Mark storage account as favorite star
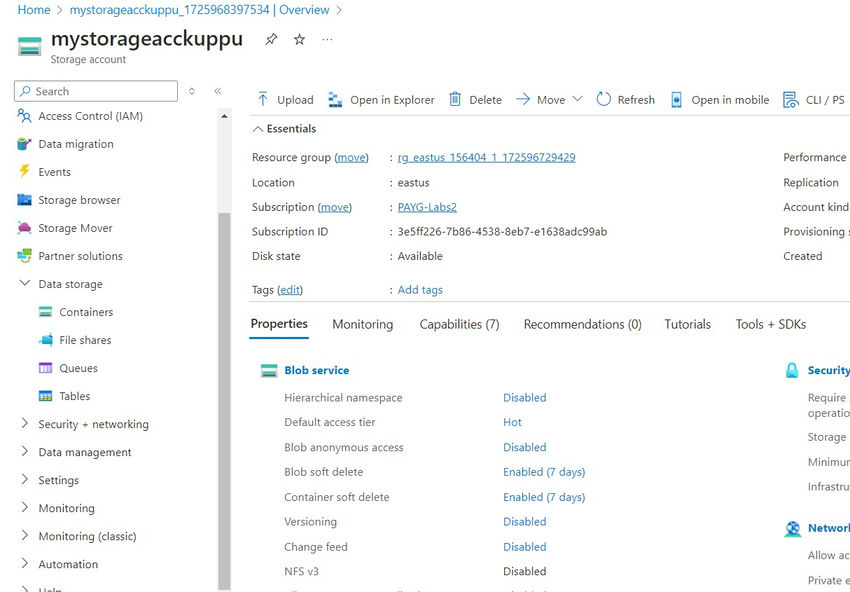 pos(299,39)
